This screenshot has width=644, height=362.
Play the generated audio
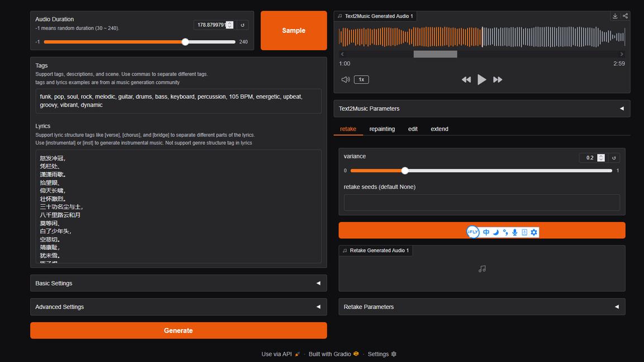[482, 80]
